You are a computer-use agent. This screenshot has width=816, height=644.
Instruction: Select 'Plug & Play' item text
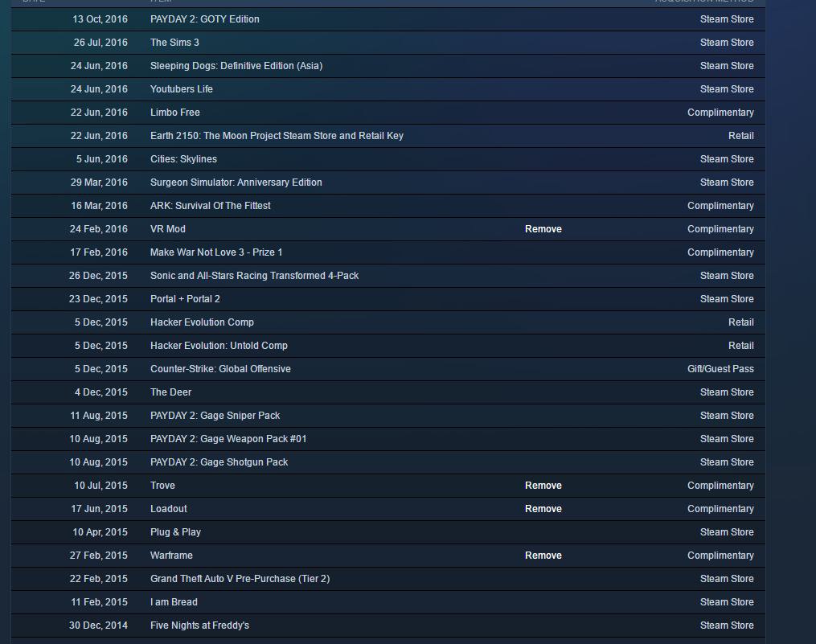[x=175, y=532]
